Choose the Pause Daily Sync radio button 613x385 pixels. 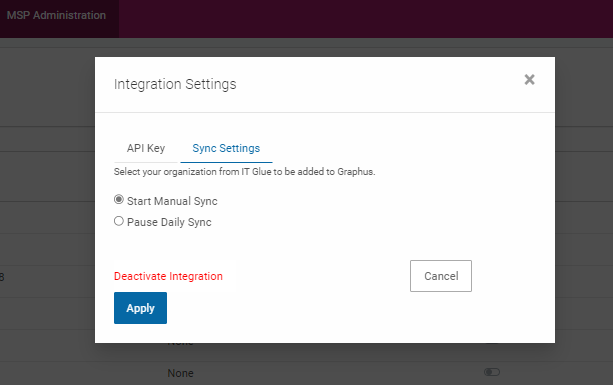[119, 221]
